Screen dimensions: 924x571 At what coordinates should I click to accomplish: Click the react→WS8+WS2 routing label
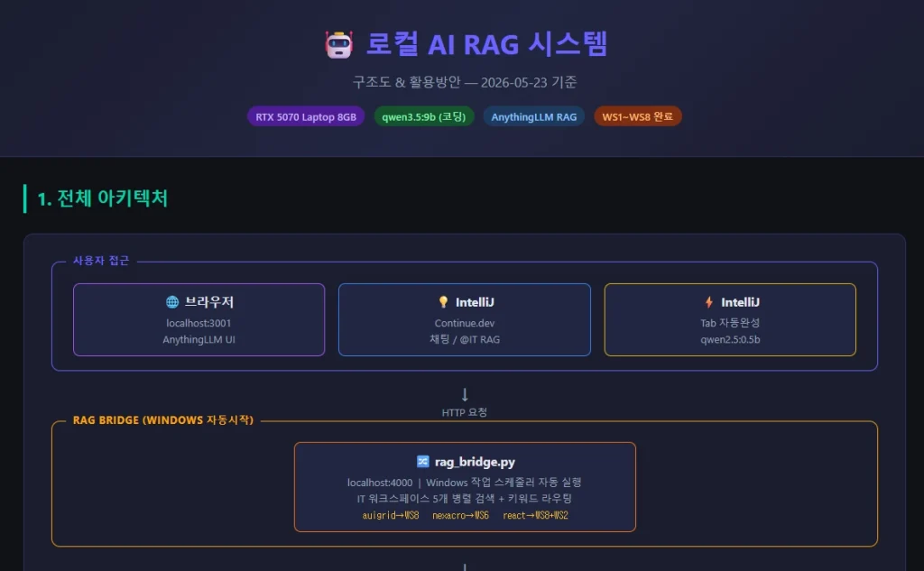click(536, 516)
